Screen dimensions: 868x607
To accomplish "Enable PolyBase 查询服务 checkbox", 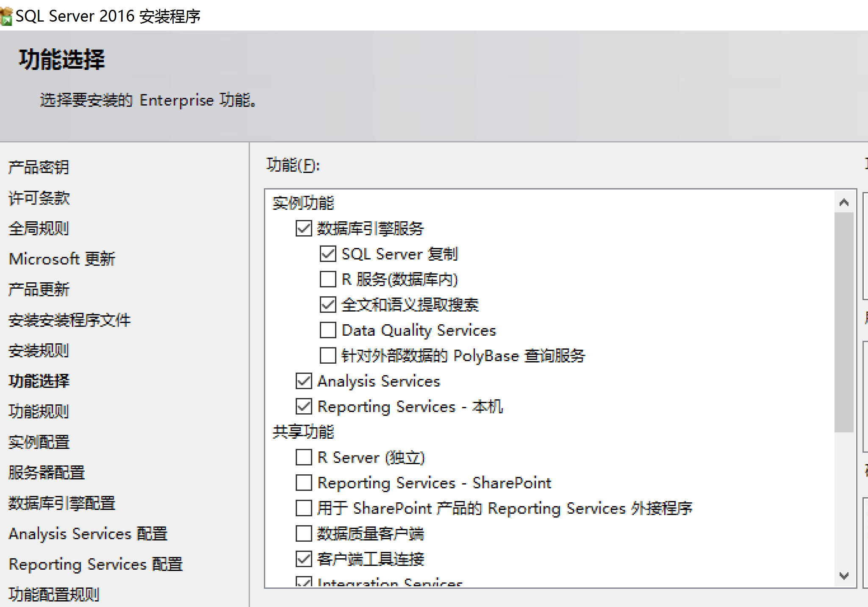I will (x=328, y=356).
